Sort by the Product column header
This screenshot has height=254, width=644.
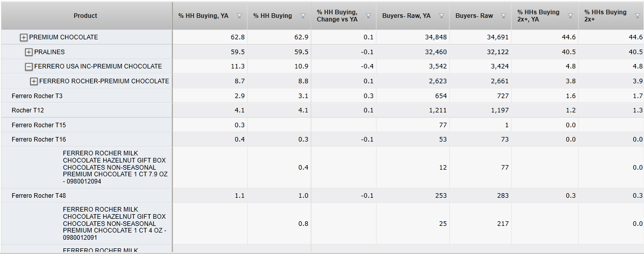point(85,16)
